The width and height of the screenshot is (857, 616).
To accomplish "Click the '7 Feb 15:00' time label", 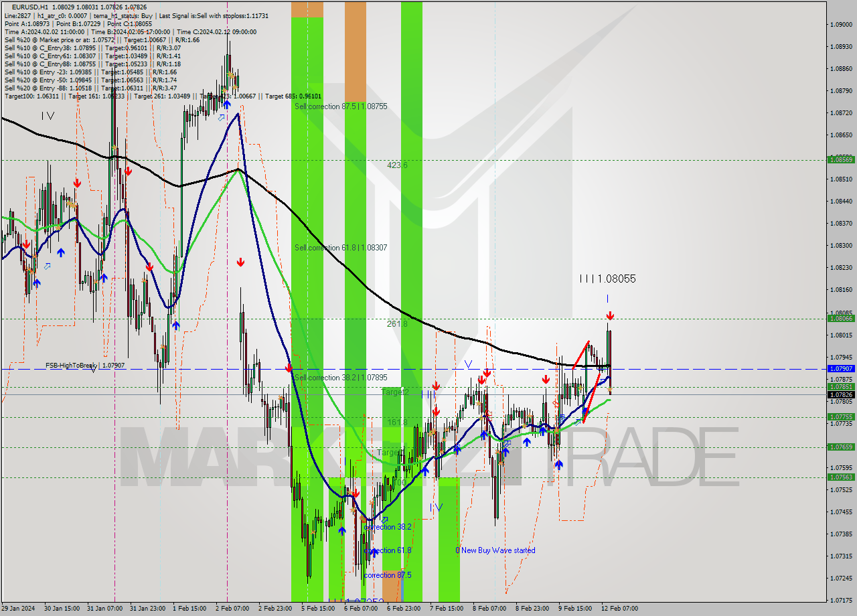I will 446,609.
